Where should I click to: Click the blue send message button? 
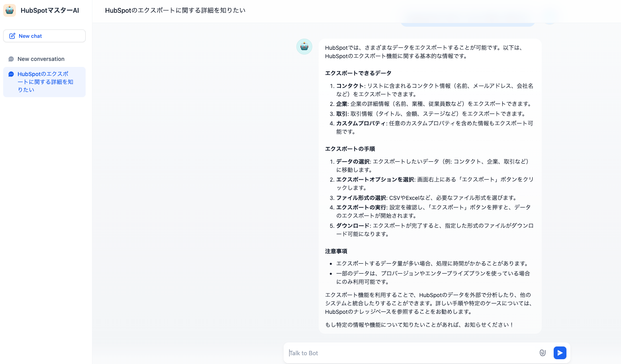[560, 353]
